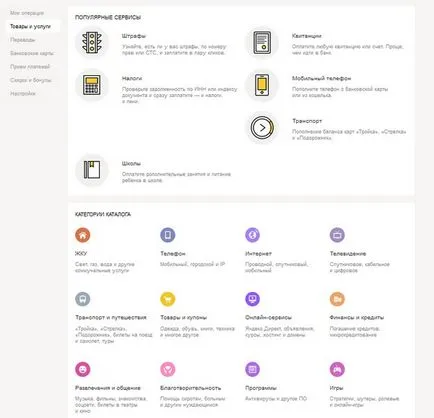
Task: Click the Программы category title
Action: click(x=261, y=388)
